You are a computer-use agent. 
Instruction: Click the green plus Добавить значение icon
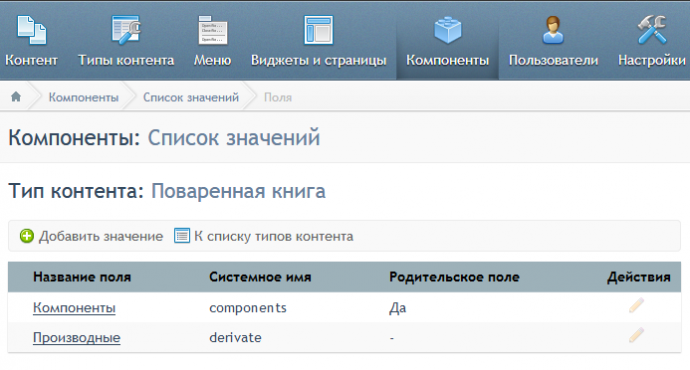point(27,236)
